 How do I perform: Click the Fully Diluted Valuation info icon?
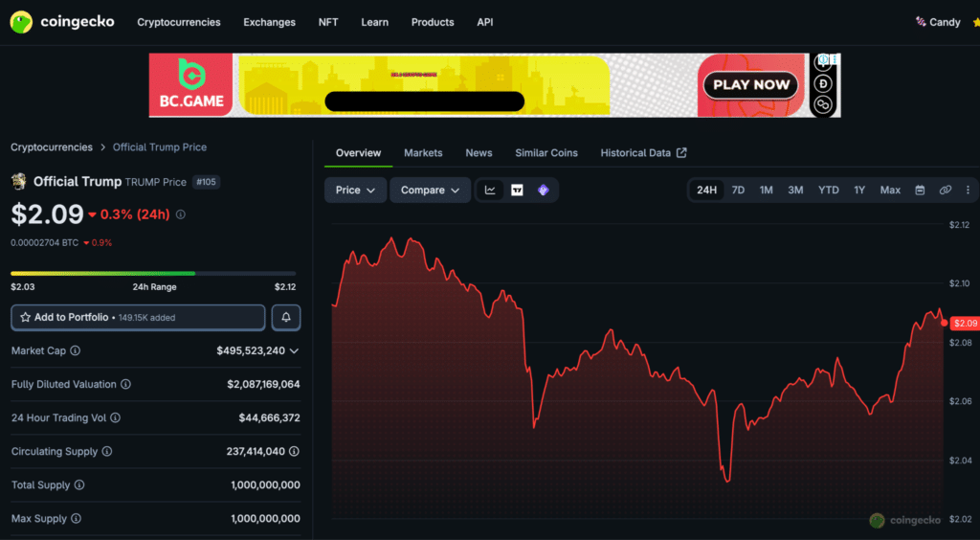pyautogui.click(x=125, y=384)
